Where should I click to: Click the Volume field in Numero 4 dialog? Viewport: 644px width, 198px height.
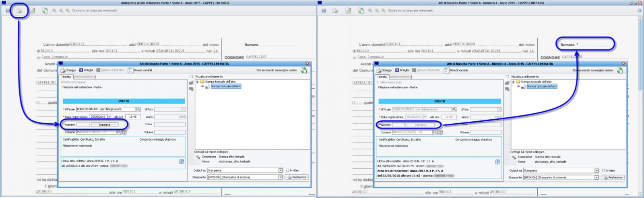pos(486,132)
